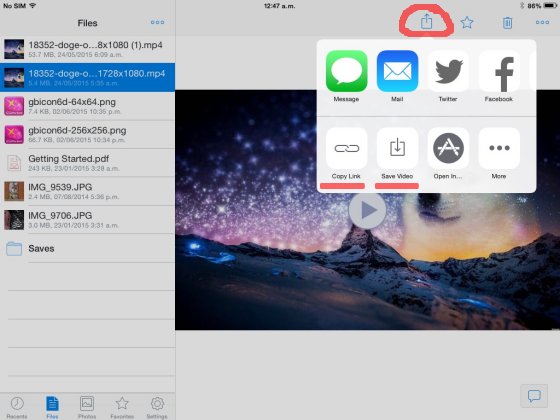
Task: Open the viewer's top-right three-dot menu
Action: tap(542, 22)
